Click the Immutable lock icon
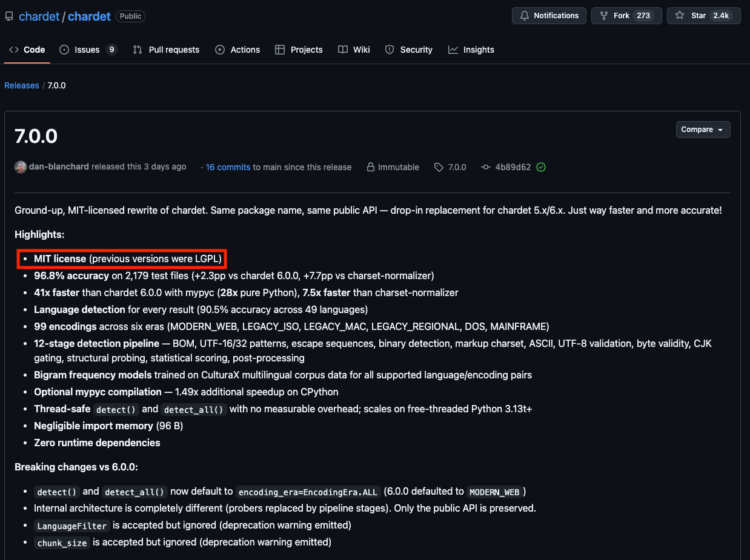 (370, 167)
